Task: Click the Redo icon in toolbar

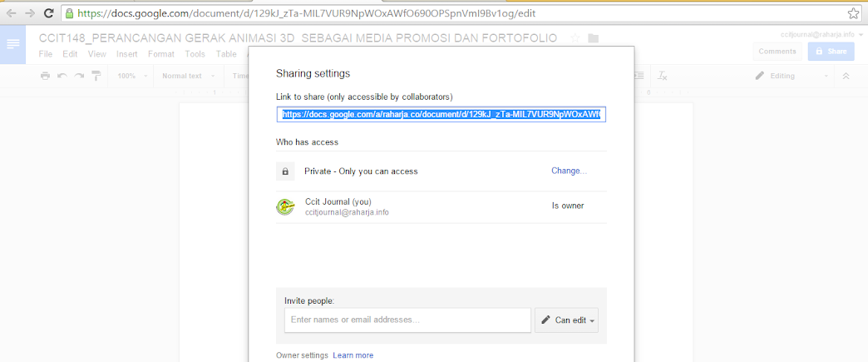Action: 79,76
